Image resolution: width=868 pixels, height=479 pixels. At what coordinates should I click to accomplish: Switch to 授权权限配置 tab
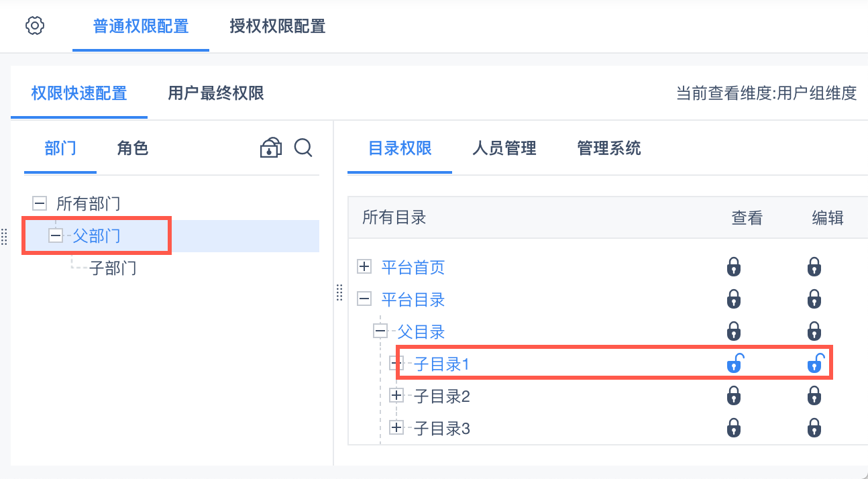coord(277,27)
